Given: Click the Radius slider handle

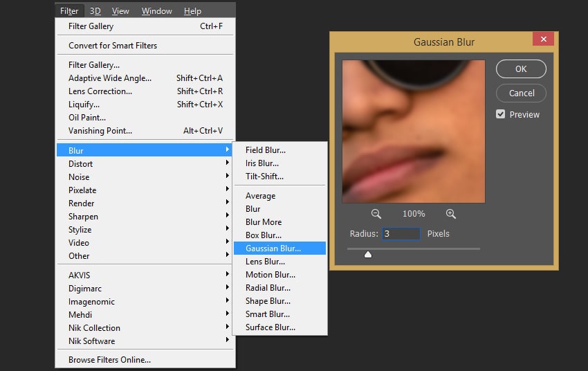Looking at the screenshot, I should (368, 254).
